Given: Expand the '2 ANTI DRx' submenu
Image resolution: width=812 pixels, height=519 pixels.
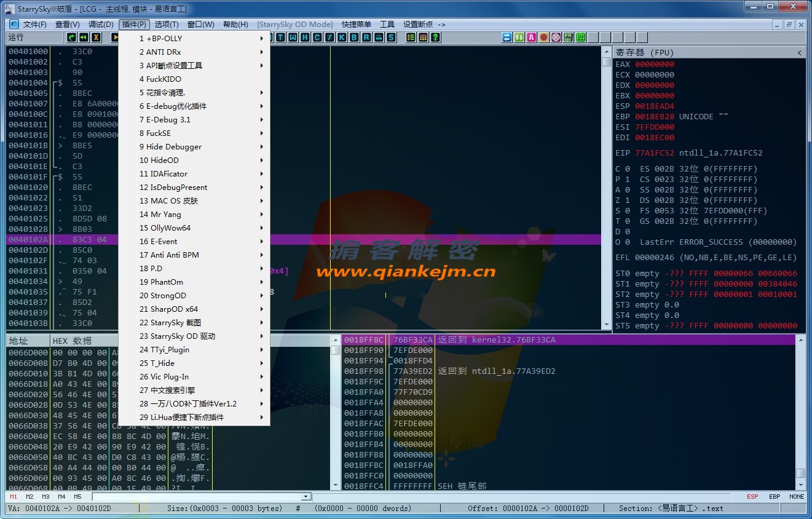Looking at the screenshot, I should pos(194,52).
